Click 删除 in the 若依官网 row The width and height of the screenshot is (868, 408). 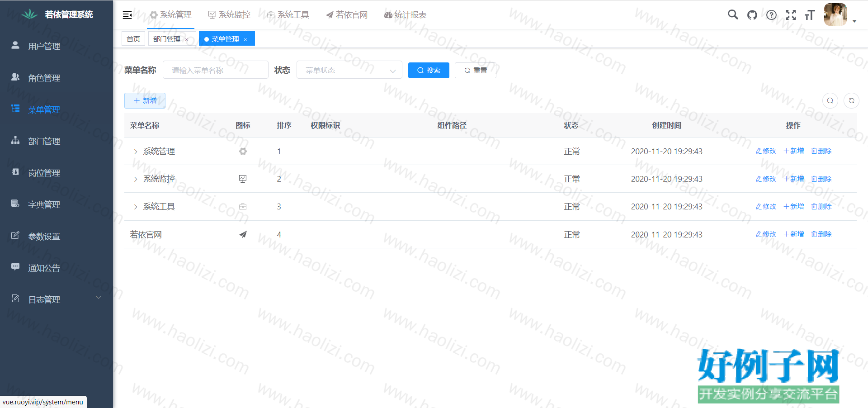[x=821, y=234]
